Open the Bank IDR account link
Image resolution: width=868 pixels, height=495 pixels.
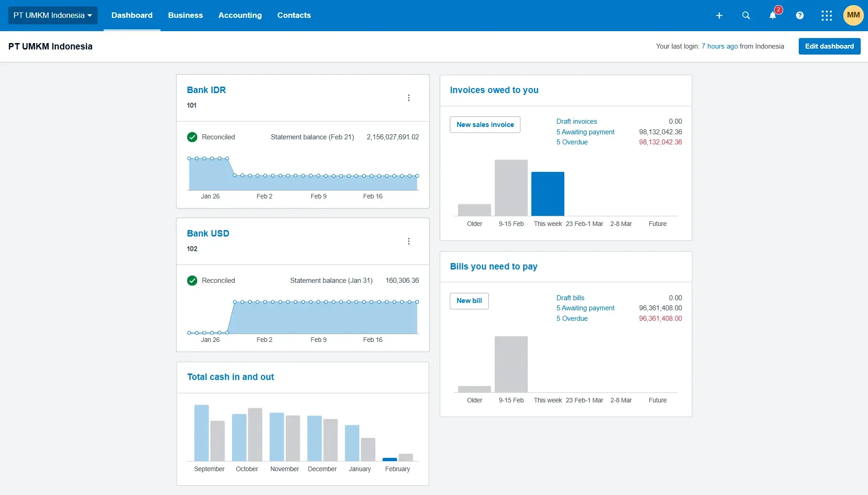206,90
